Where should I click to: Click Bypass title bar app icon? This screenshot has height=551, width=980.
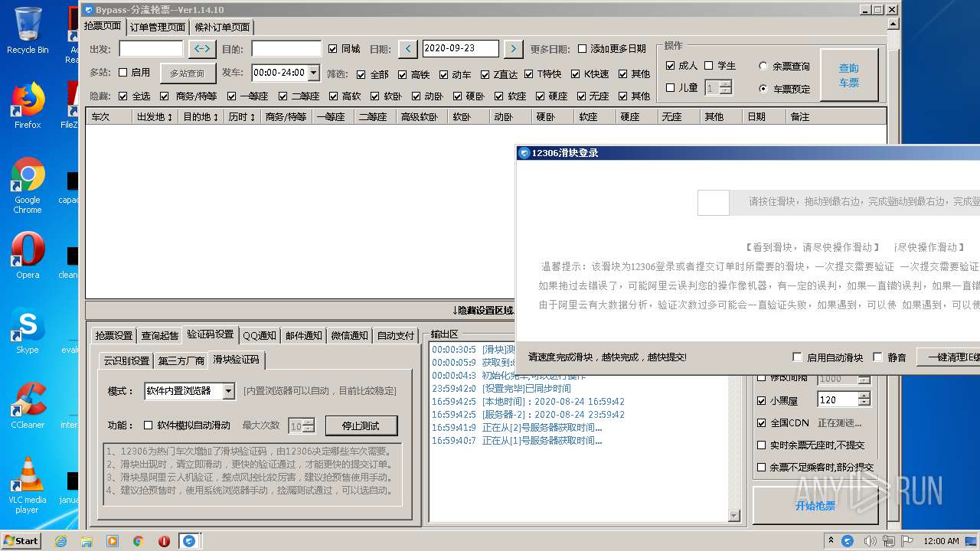pyautogui.click(x=89, y=10)
